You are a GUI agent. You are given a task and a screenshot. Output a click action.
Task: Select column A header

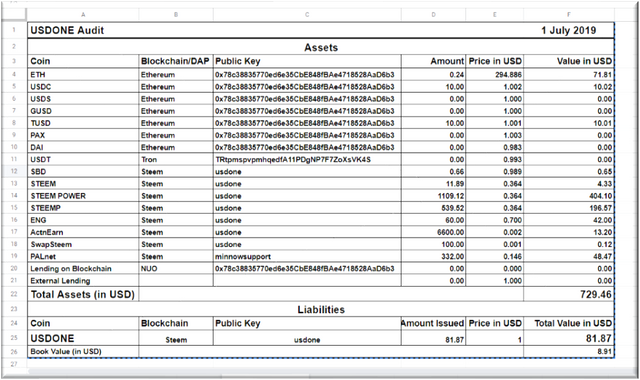[83, 15]
